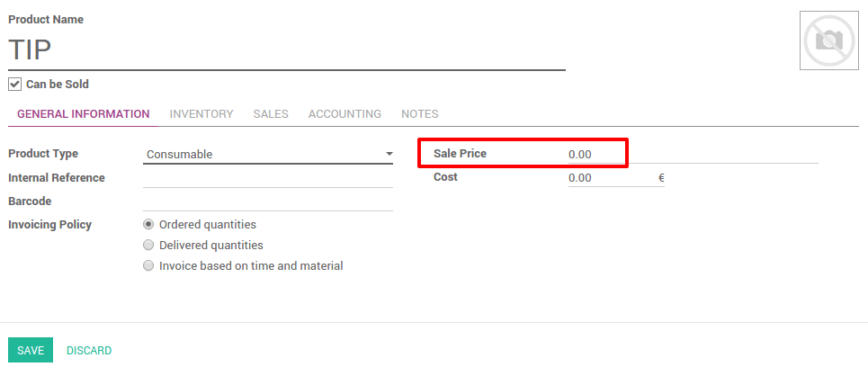Switch to the General Information tab

(84, 114)
